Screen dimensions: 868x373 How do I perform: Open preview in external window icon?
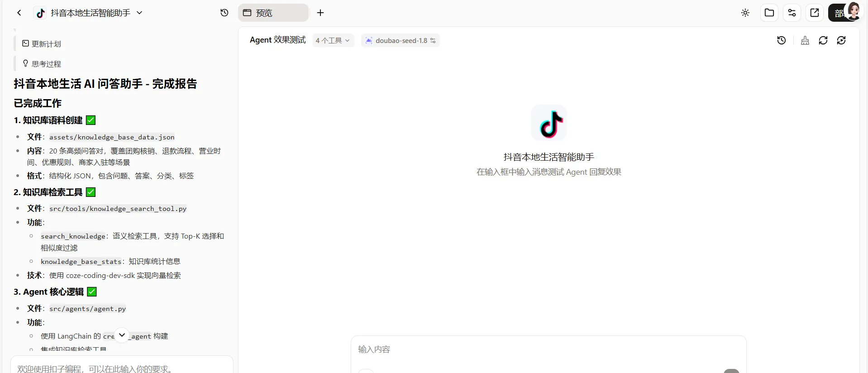pyautogui.click(x=814, y=13)
